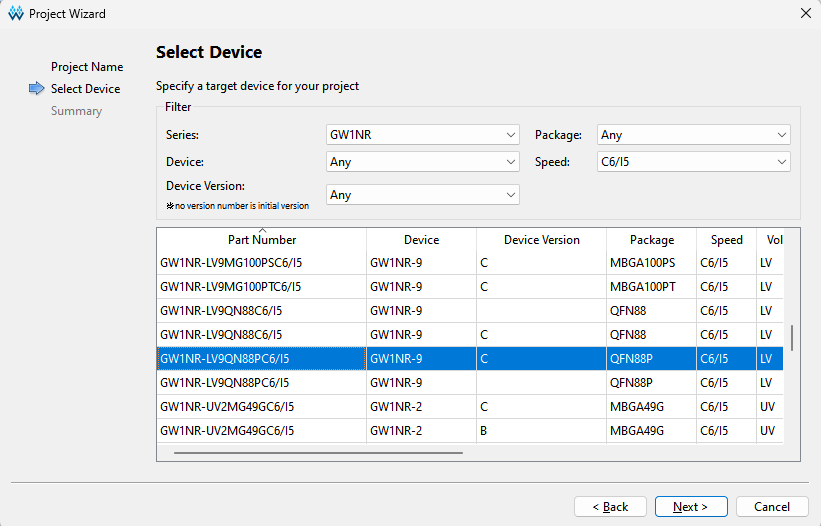The image size is (821, 526).
Task: Click the Device Version column header
Action: click(541, 240)
